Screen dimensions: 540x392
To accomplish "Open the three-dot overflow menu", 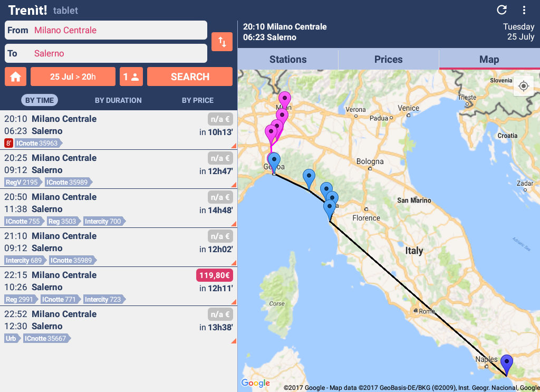I will [524, 9].
